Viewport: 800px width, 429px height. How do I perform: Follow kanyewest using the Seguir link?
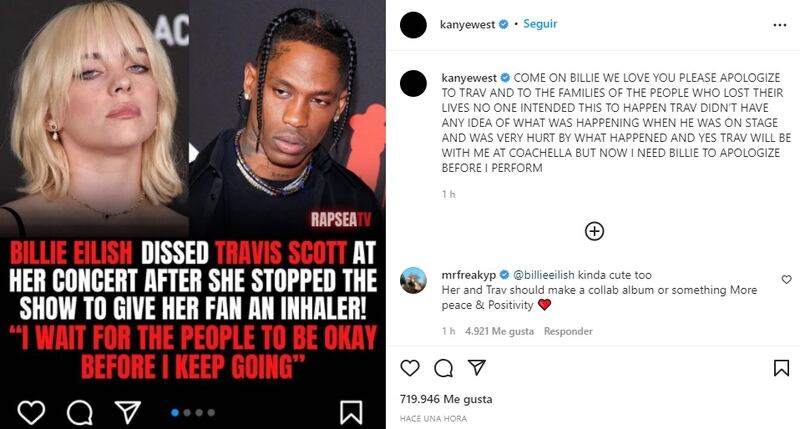[x=540, y=24]
